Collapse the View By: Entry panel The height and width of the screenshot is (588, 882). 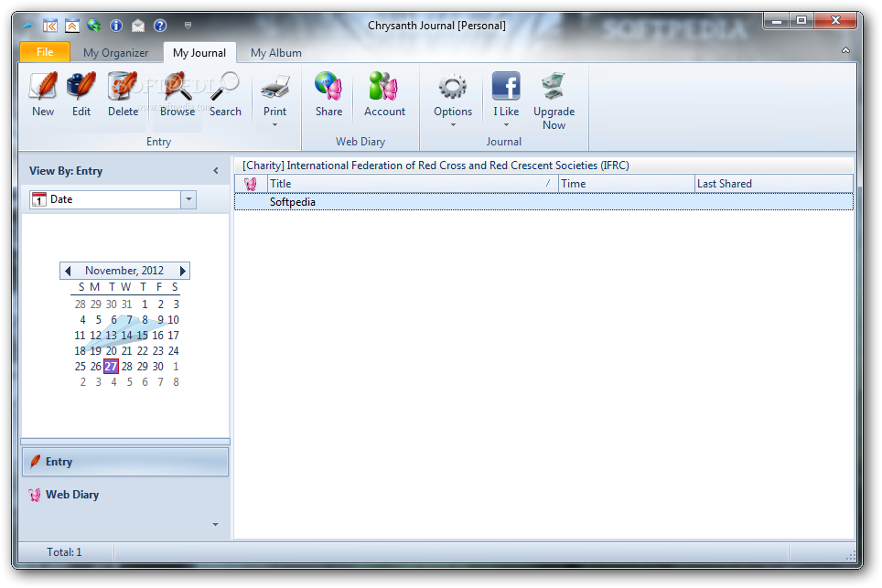point(215,171)
